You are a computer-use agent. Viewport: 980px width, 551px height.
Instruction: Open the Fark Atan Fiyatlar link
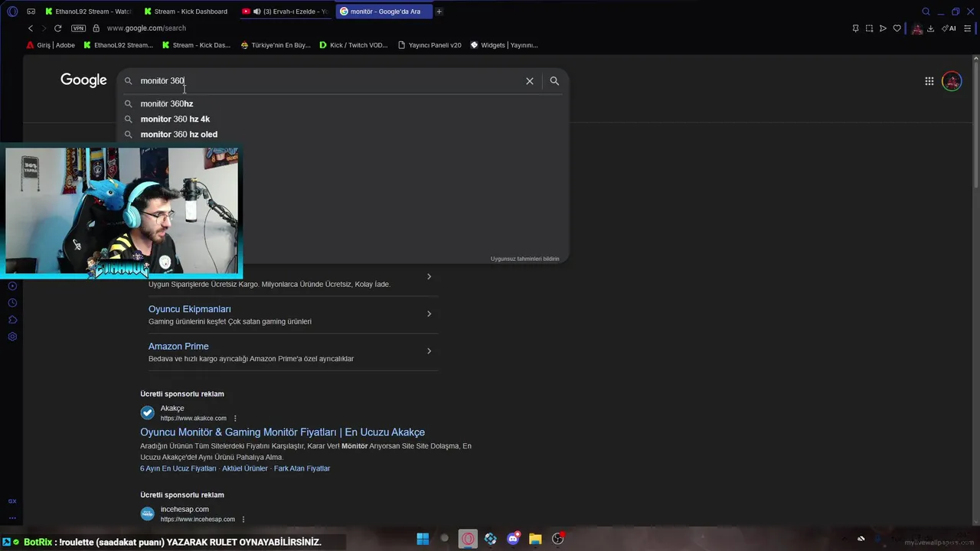pyautogui.click(x=302, y=468)
